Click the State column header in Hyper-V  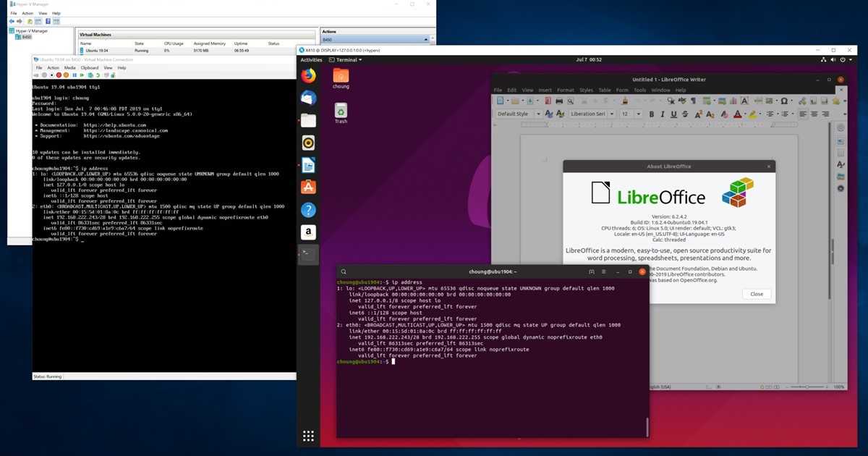(x=140, y=43)
